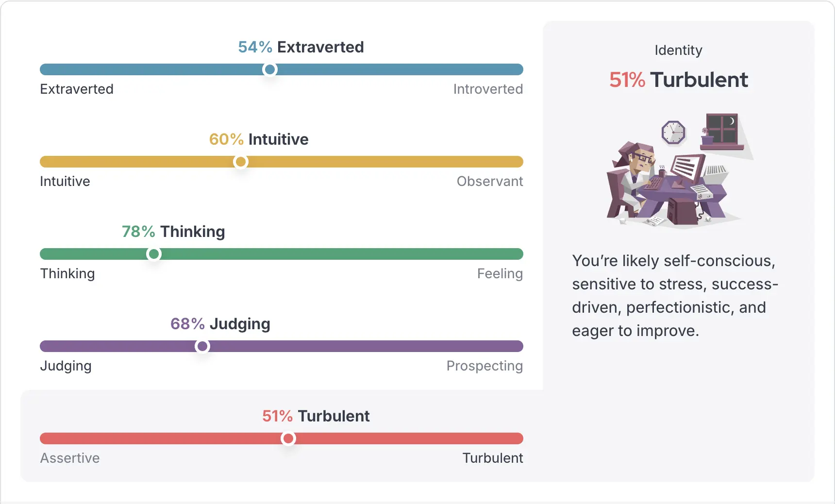Click the Thinking trait slider knob
Viewport: 835px width, 504px height.
(153, 254)
